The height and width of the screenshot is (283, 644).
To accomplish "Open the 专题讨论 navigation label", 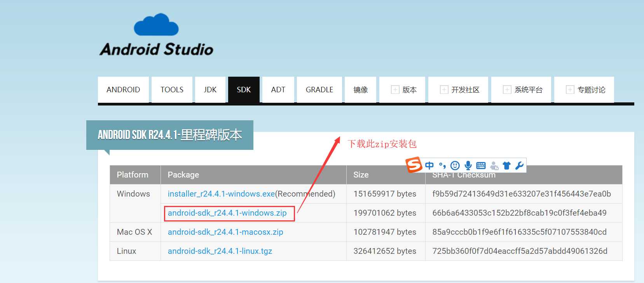I will point(592,90).
